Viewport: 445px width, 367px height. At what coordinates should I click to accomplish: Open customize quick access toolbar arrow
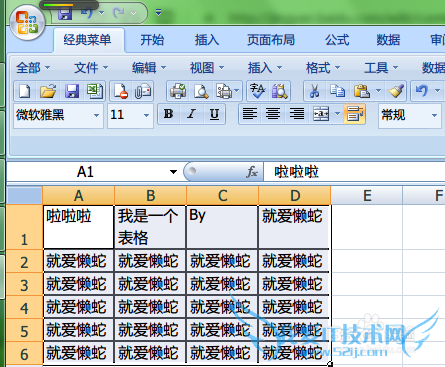click(x=159, y=13)
